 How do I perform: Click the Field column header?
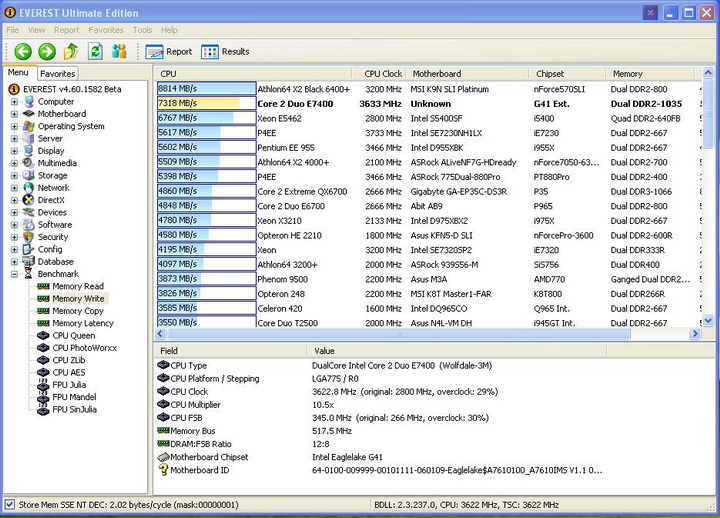tap(231, 351)
